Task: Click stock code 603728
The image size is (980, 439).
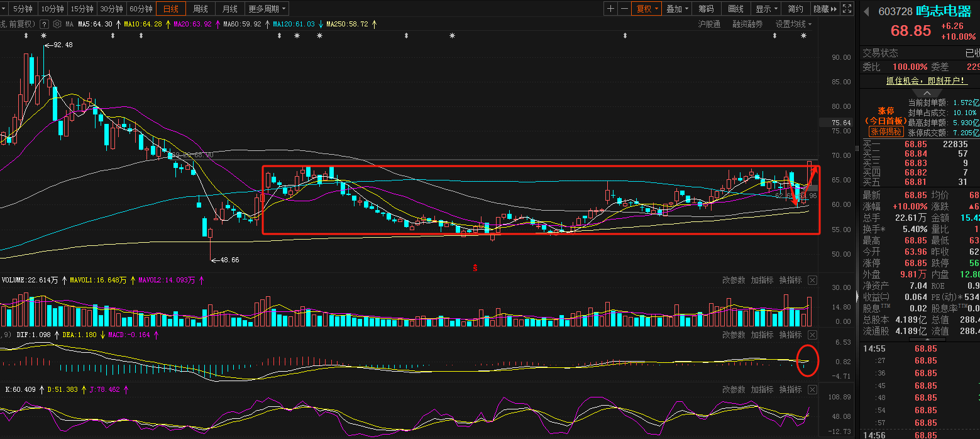Action: pyautogui.click(x=895, y=11)
